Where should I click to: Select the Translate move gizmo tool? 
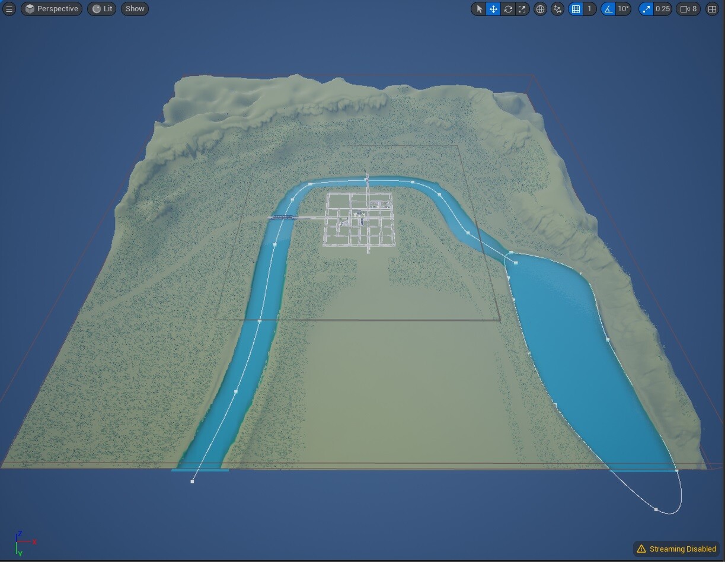493,9
